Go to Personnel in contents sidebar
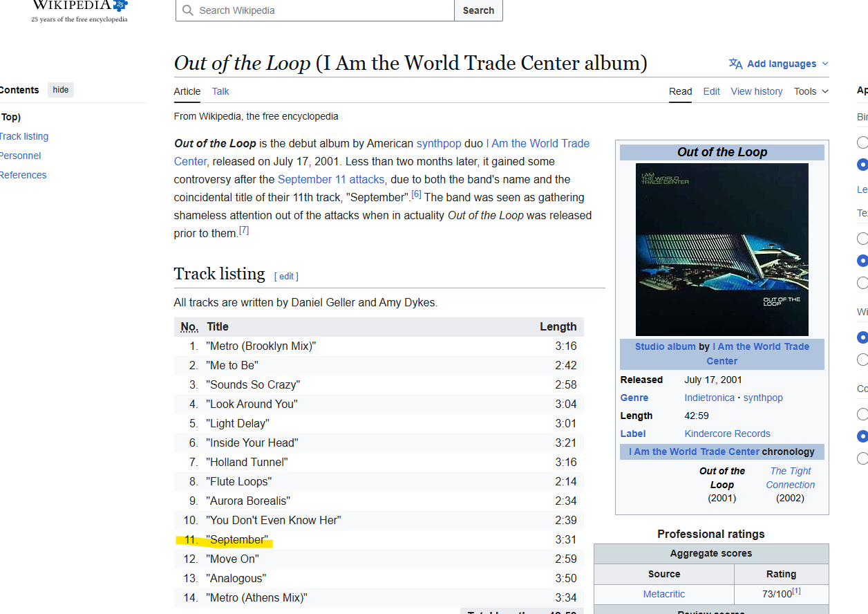Viewport: 868px width, 614px height. pyautogui.click(x=21, y=156)
